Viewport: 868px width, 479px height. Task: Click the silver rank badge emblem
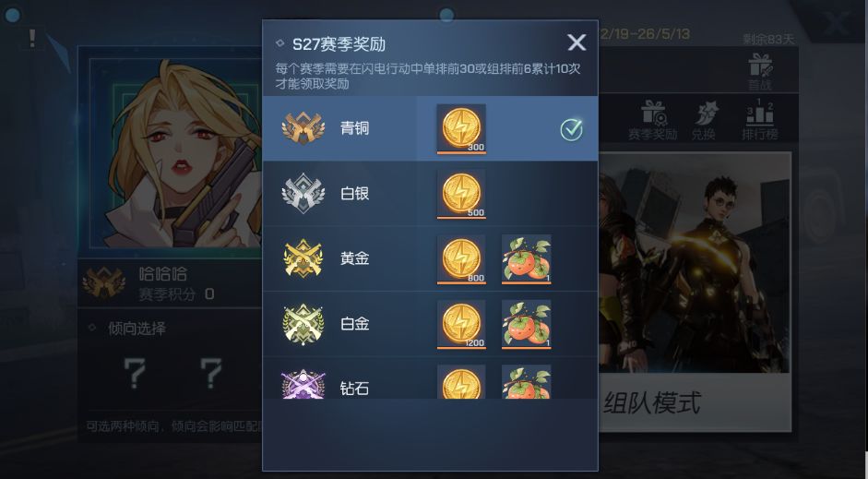[303, 193]
